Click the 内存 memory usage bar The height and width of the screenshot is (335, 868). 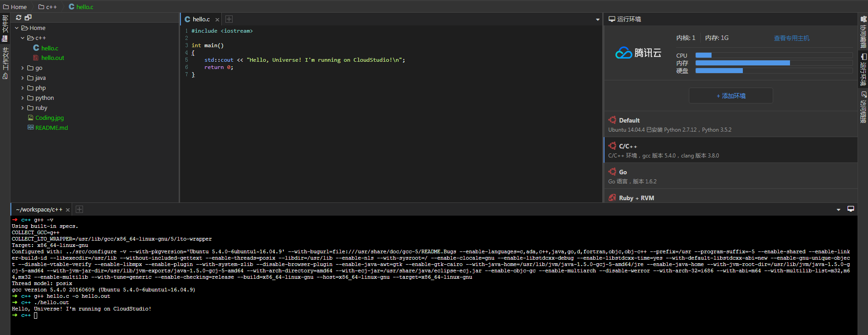[773, 63]
